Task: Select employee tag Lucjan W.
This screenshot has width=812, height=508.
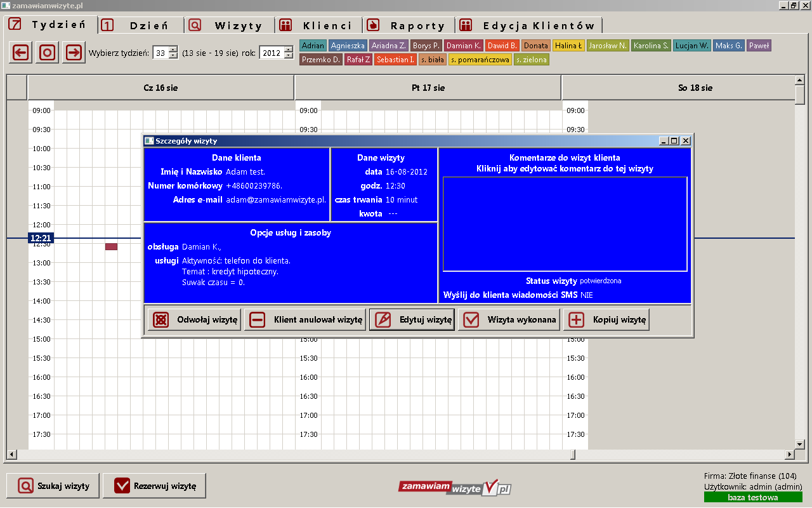Action: [691, 46]
